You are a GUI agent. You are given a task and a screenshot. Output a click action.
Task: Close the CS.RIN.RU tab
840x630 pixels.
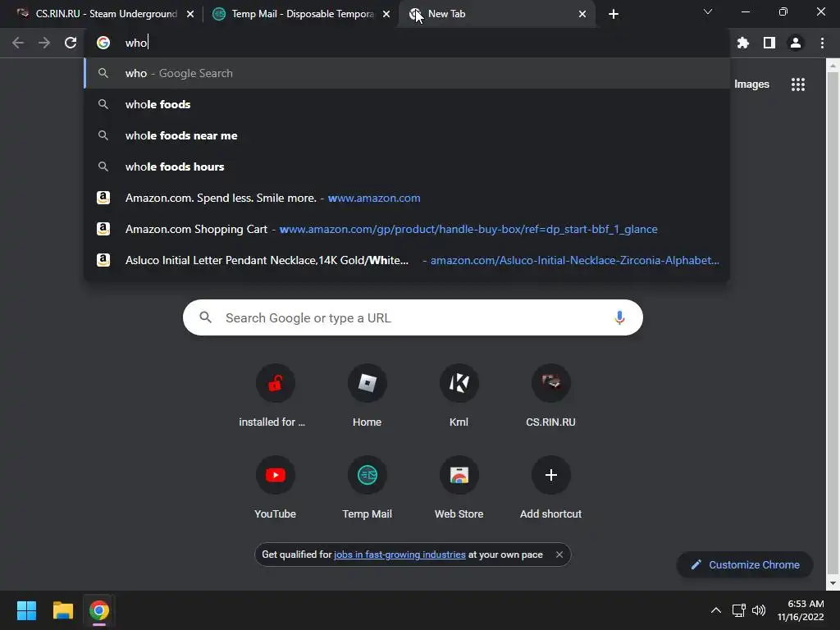point(190,14)
